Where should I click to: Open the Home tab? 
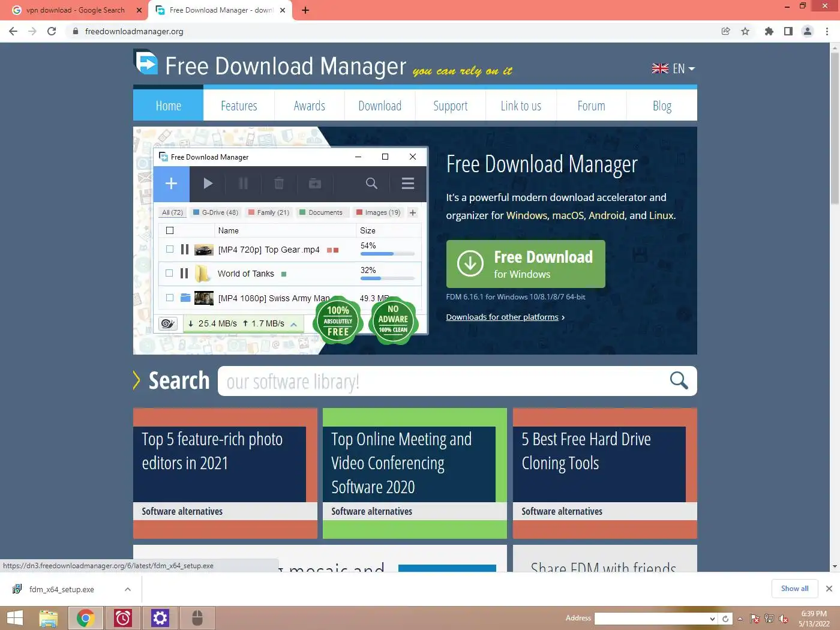[x=168, y=106]
